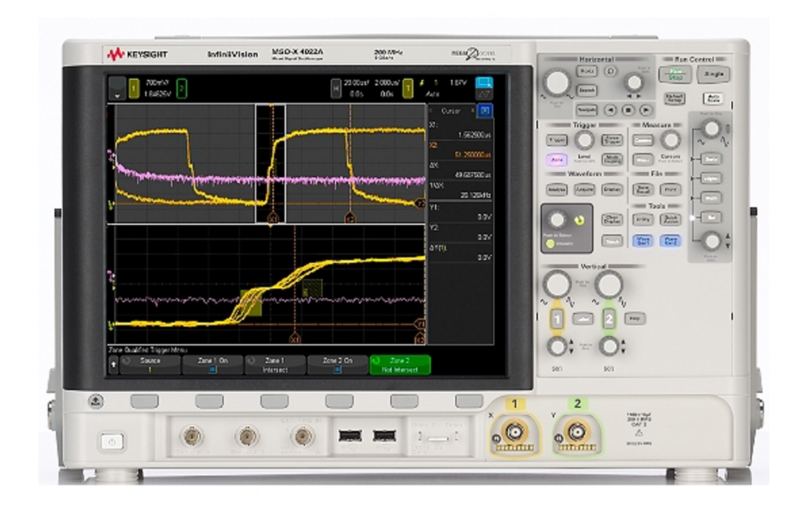Push the Digital channels key
This screenshot has height=525, width=812.
coord(711,178)
